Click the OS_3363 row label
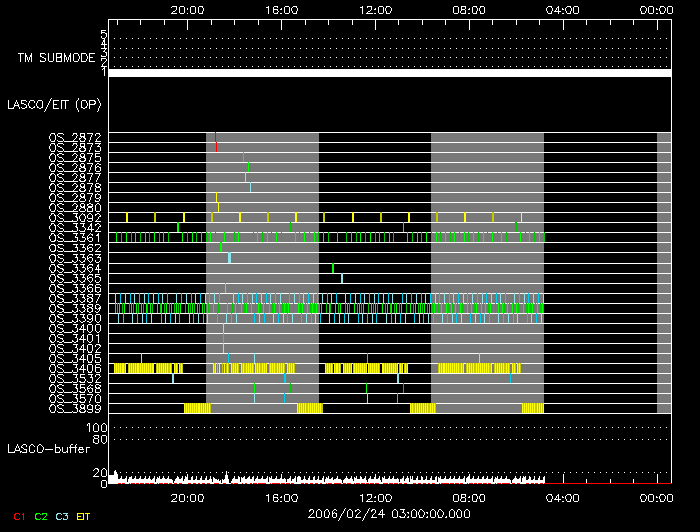This screenshot has height=532, width=700. click(75, 258)
